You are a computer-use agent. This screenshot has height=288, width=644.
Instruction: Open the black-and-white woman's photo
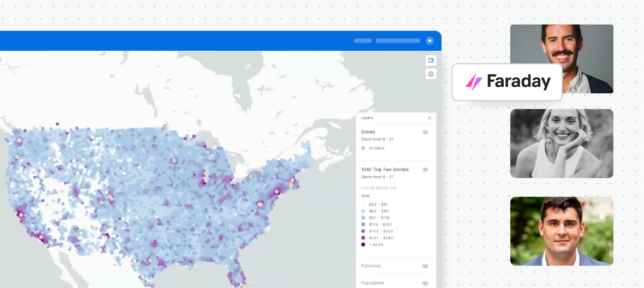(x=562, y=143)
